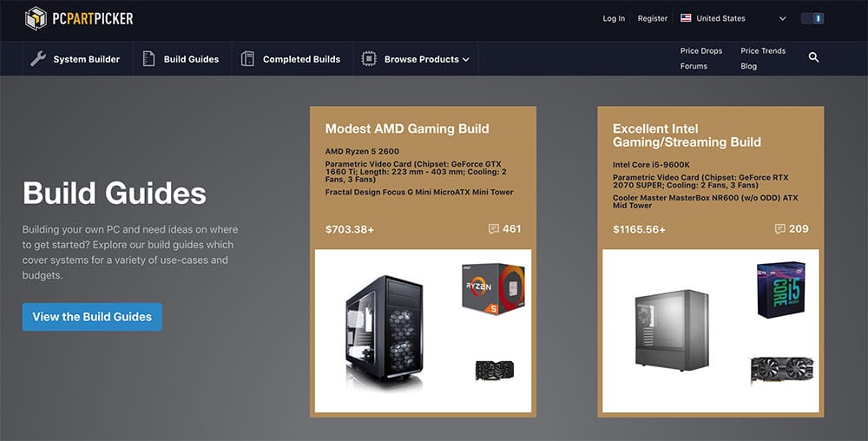
Task: Open search with the magnifier icon
Action: (813, 57)
